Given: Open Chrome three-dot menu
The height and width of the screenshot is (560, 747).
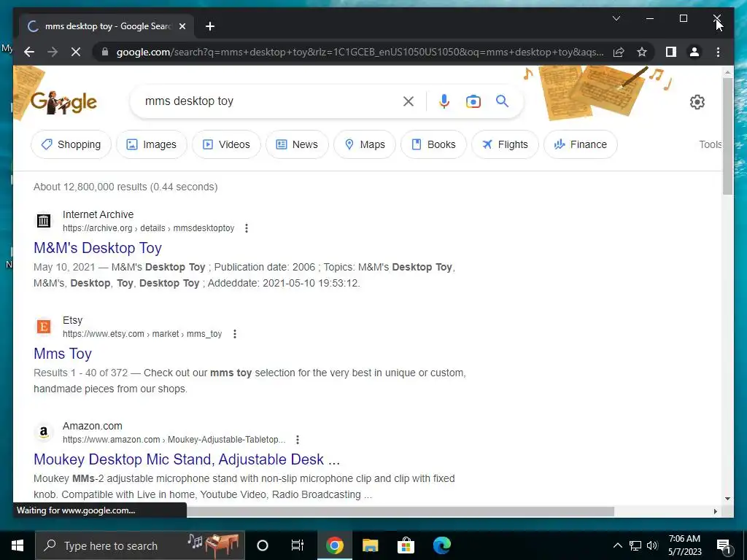Looking at the screenshot, I should click(718, 52).
